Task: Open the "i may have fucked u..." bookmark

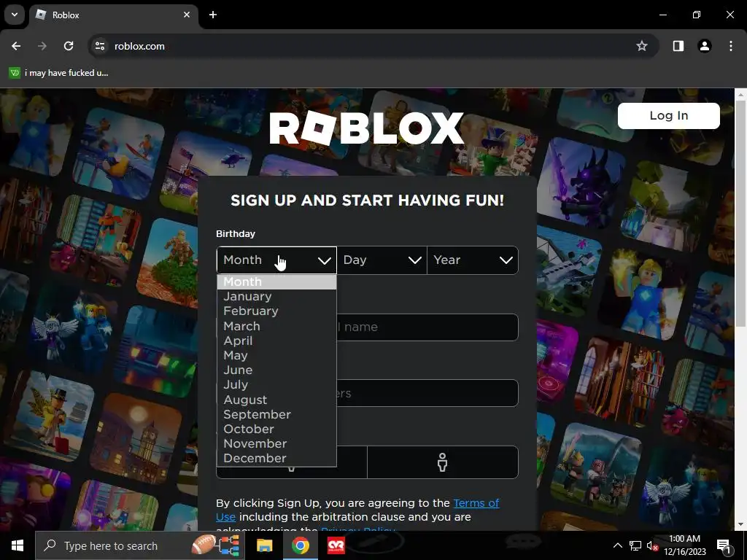Action: [x=59, y=73]
